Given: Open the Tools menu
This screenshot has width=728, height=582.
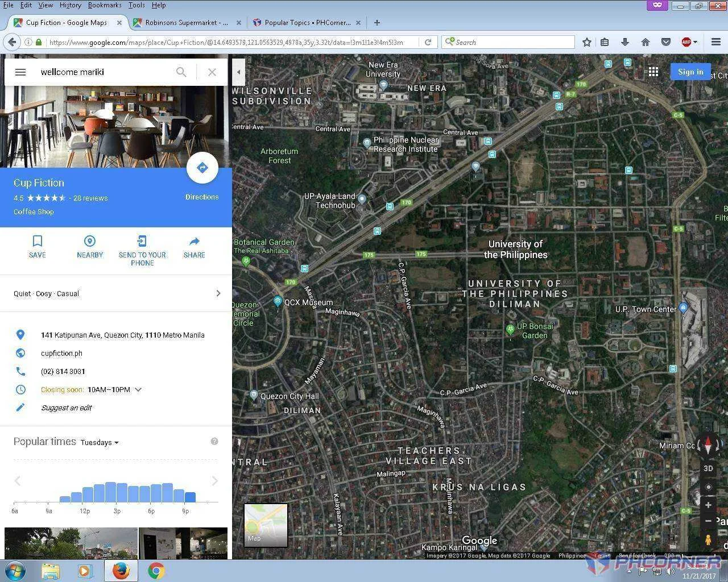Looking at the screenshot, I should (136, 5).
